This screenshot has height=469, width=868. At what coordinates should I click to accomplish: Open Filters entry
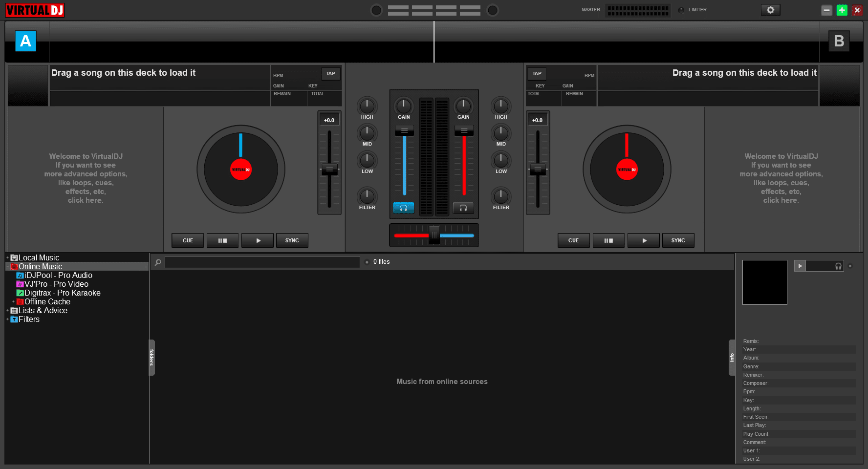coord(29,320)
